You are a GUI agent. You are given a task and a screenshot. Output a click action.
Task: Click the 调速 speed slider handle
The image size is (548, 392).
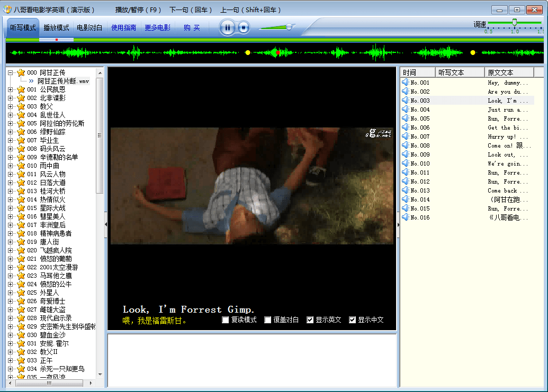pos(514,22)
